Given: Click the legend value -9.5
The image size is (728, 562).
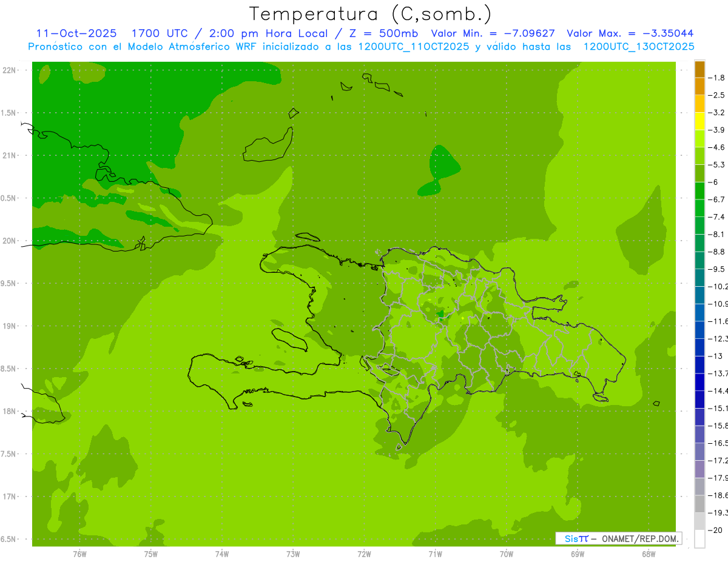Looking at the screenshot, I should pos(718,269).
